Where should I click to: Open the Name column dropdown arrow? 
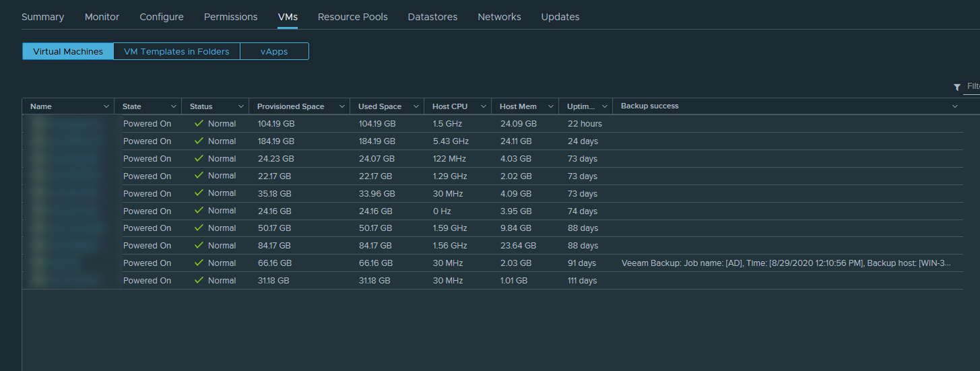pos(106,106)
